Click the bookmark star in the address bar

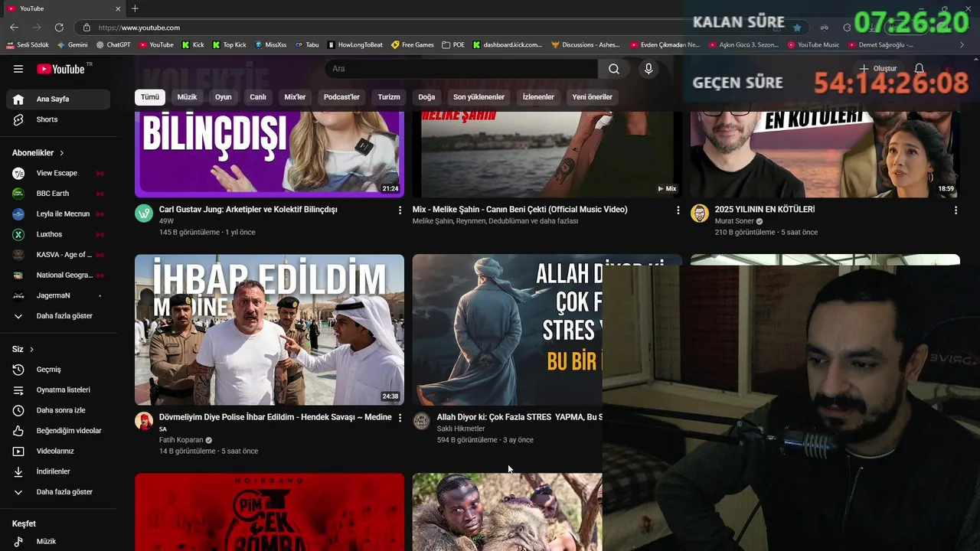click(x=797, y=28)
